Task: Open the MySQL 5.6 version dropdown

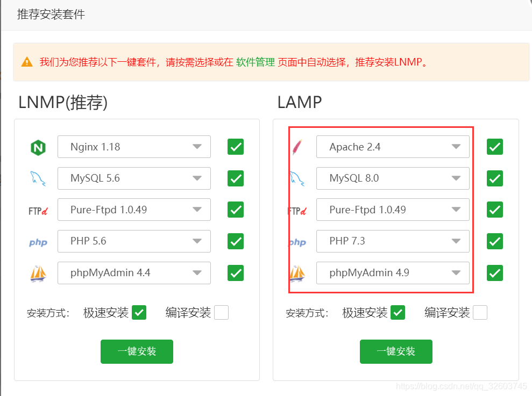Action: click(134, 178)
